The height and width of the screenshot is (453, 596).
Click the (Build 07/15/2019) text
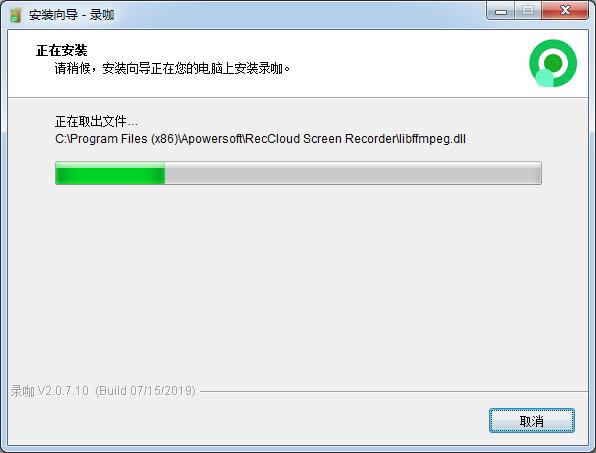tap(146, 391)
